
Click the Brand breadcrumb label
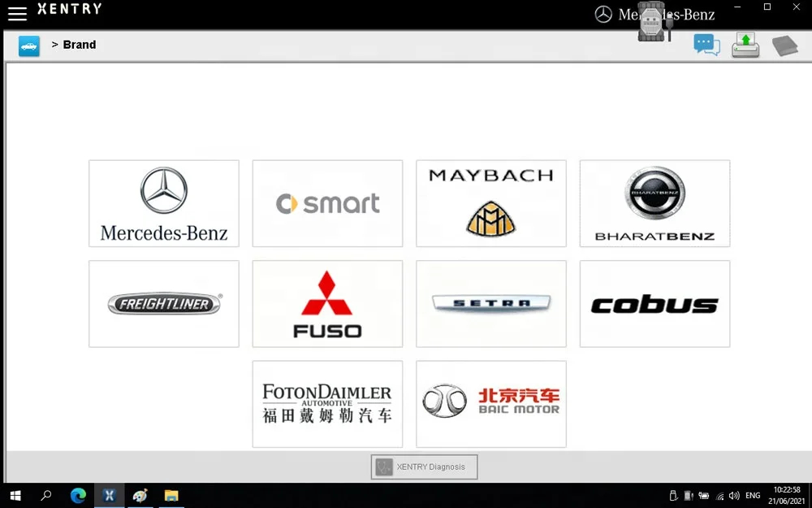pyautogui.click(x=79, y=45)
